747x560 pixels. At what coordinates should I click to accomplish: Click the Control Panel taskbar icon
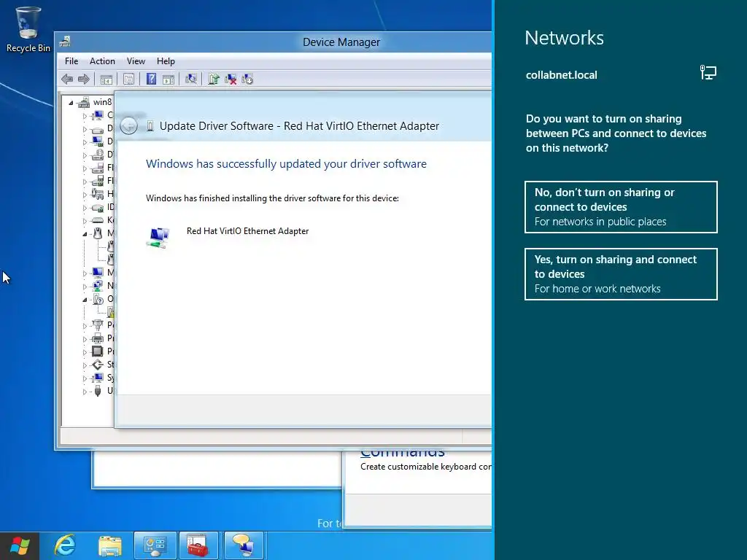pos(155,545)
